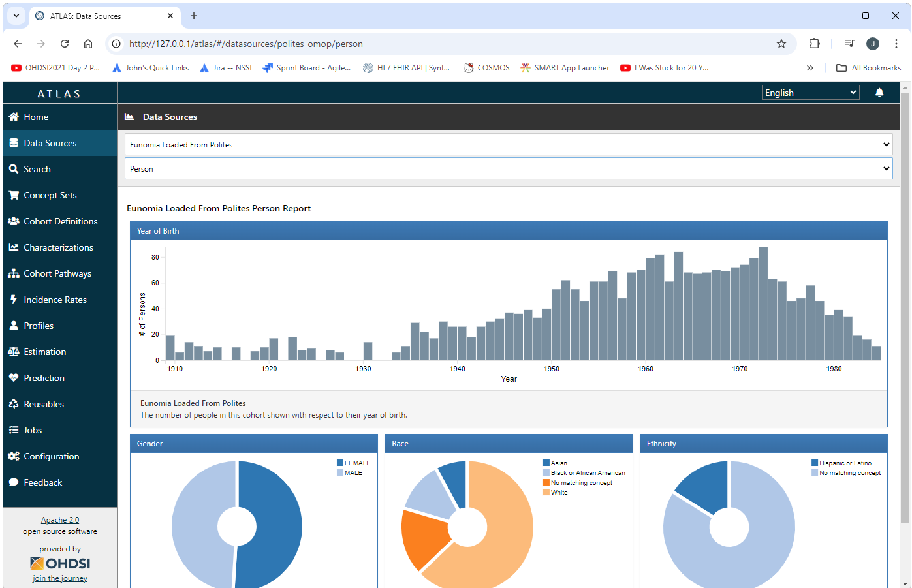
Task: Click the area chart icon in Data Sources header
Action: (x=129, y=117)
